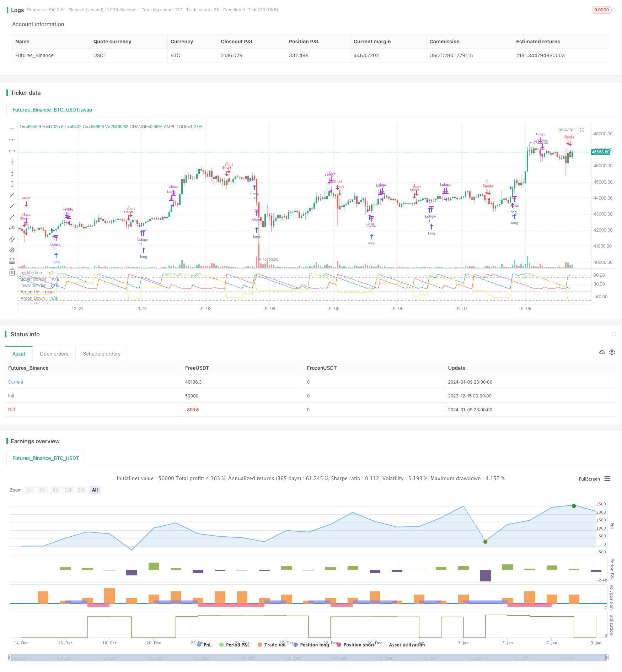The width and height of the screenshot is (622, 672).
Task: Open the Indicator menu on the chart
Action: click(566, 130)
